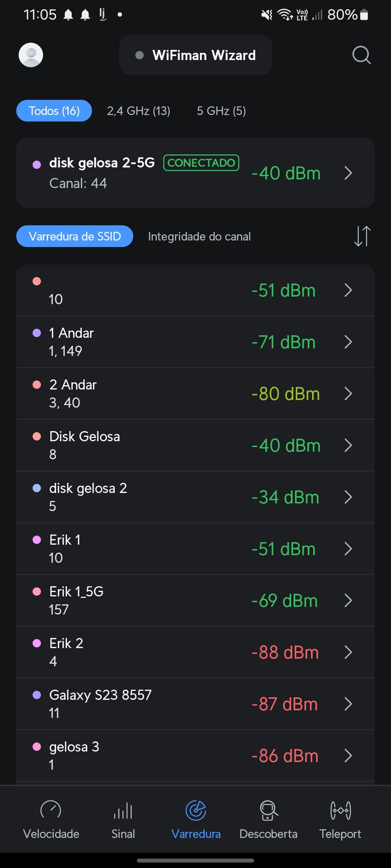Expand the Erik 1_5G network chevron
The image size is (391, 868).
[348, 600]
